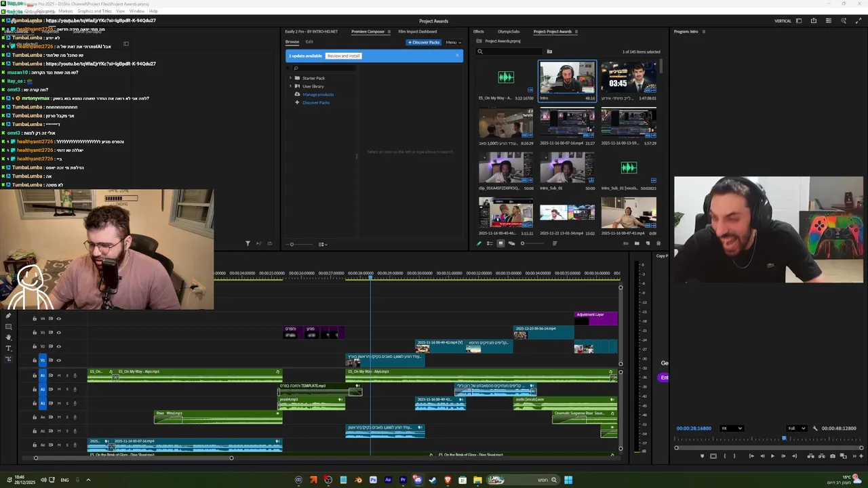Expand the Starter Pack folder
The image size is (868, 488).
click(x=290, y=78)
